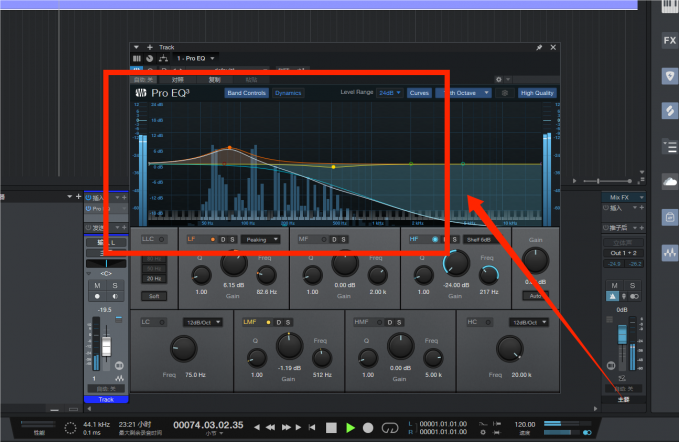Open the waveform pool icon in the right sidebar
Image resolution: width=679 pixels, height=442 pixels.
669,253
